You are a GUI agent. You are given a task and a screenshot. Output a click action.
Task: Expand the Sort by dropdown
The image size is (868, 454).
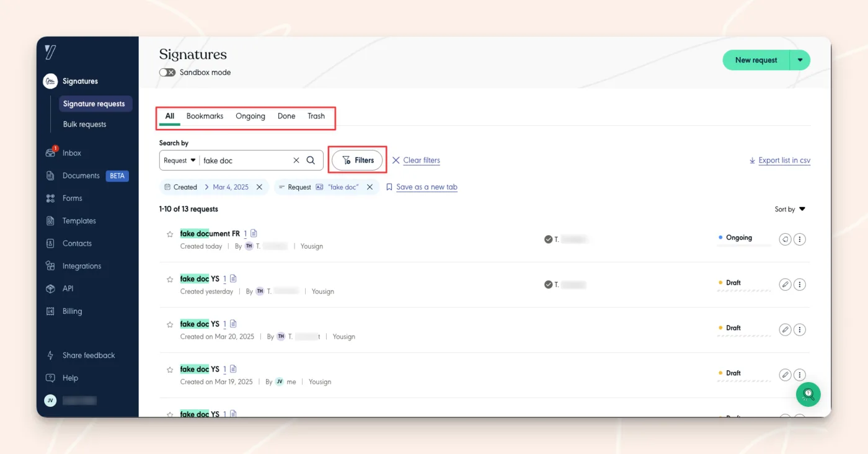790,210
